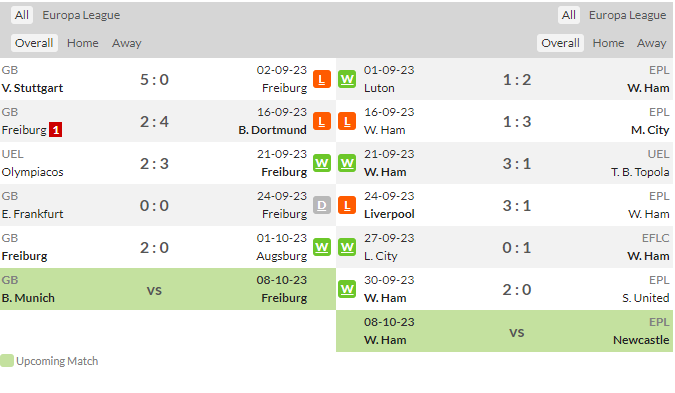Select left panel All competitions tab
Viewport: 675px width, 393px height.
pyautogui.click(x=22, y=15)
